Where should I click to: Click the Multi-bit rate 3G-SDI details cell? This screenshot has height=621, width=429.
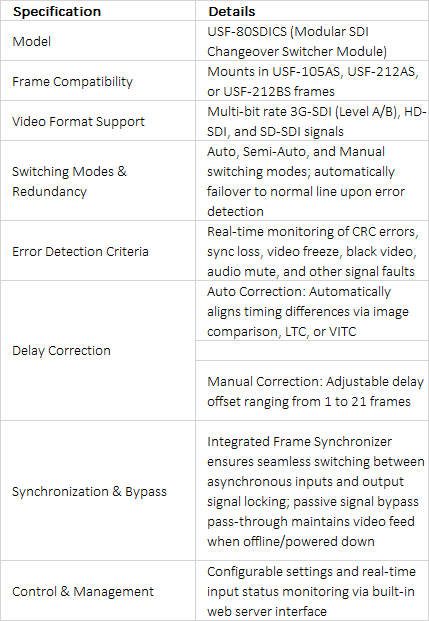coord(312,121)
